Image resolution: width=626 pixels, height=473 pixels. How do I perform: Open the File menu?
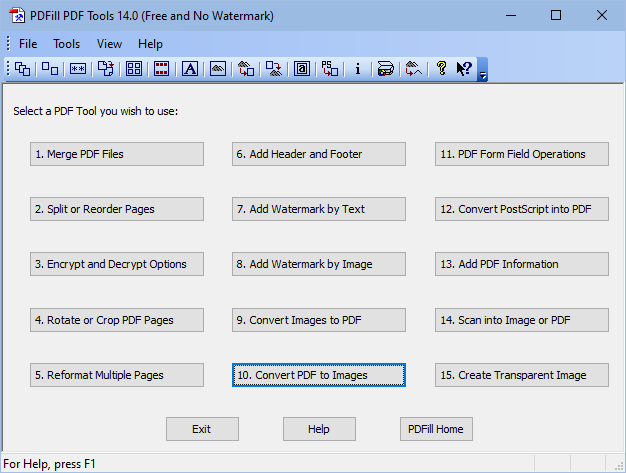point(28,44)
